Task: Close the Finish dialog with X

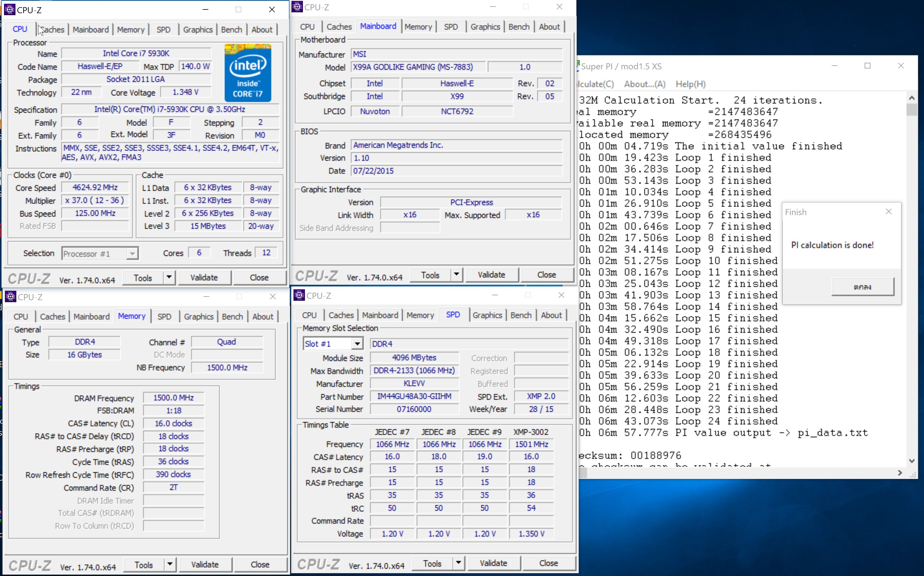Action: pyautogui.click(x=888, y=211)
